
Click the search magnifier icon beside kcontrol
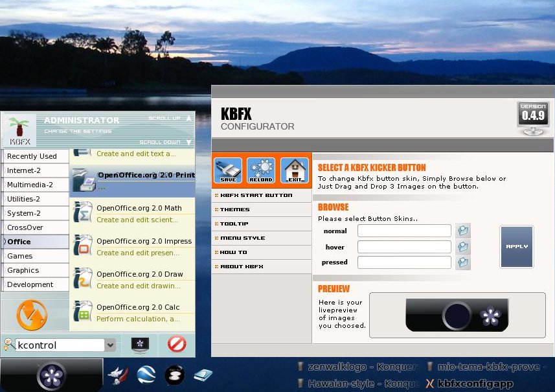pos(9,344)
